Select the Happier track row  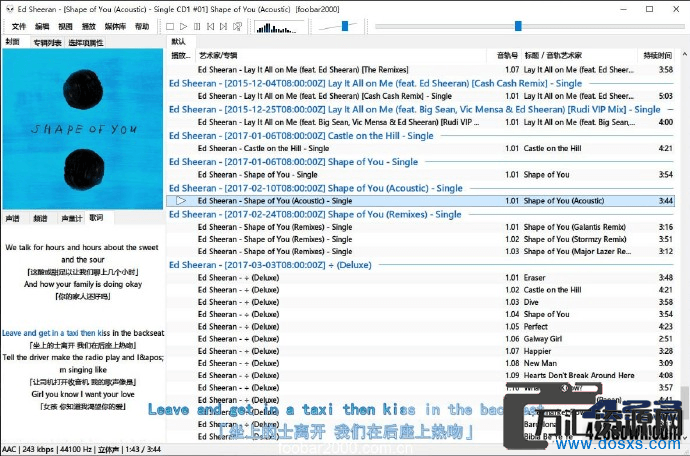coord(420,351)
